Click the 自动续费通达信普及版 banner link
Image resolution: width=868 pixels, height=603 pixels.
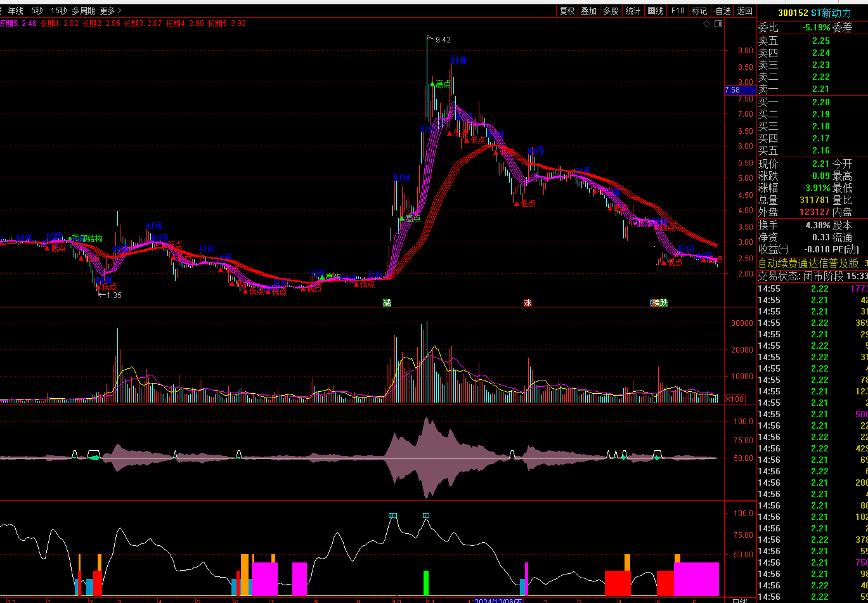[x=809, y=263]
